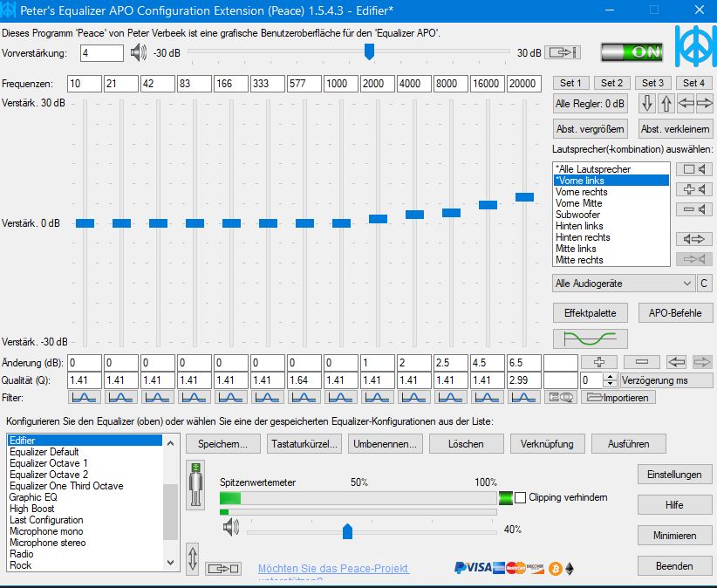This screenshot has width=717, height=588.
Task: Add a speaker with plus speaker icon
Action: (694, 188)
